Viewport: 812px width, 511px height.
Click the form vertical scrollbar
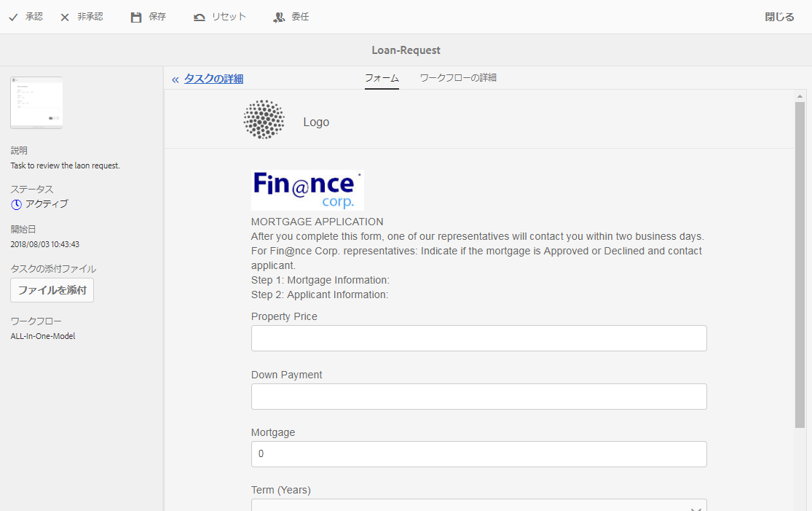tap(800, 264)
